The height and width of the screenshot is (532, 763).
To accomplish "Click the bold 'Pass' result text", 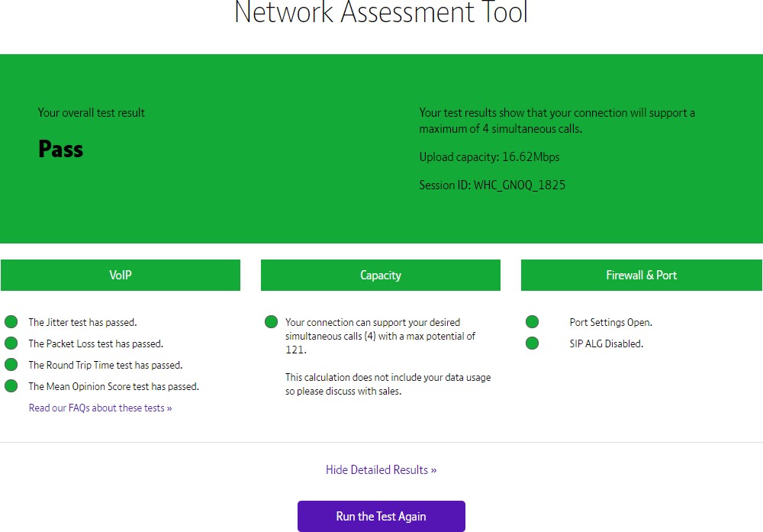I will pos(61,149).
